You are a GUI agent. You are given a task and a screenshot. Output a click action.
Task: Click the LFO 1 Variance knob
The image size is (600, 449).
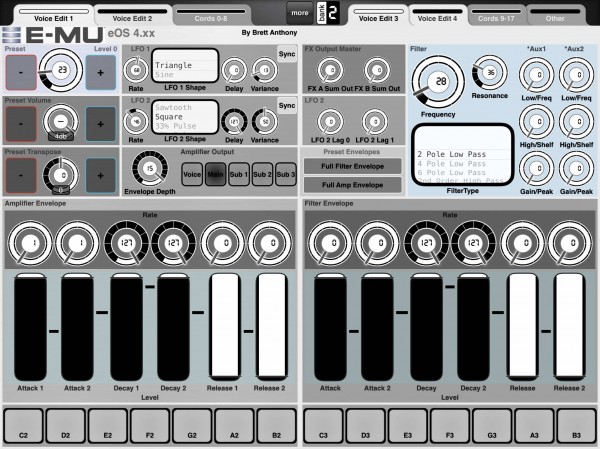coord(264,70)
